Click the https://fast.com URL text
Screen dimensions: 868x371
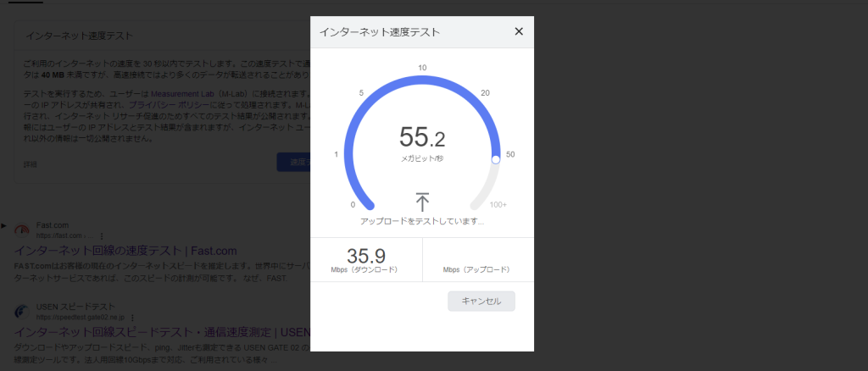(59, 235)
